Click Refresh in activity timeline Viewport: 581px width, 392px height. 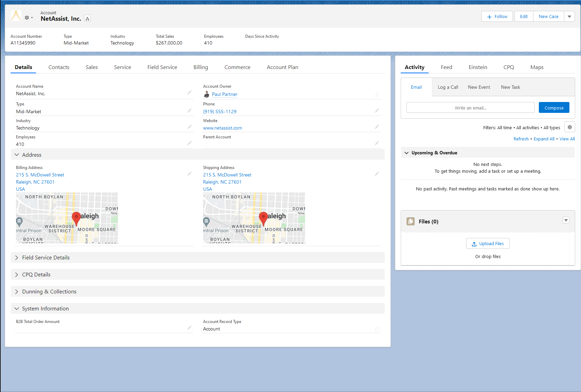[521, 139]
